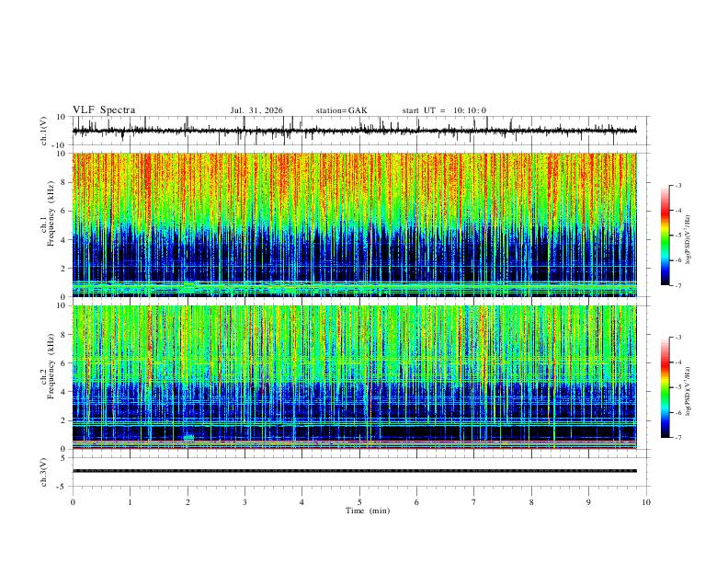
Task: Click the "2" tick on Time axis
Action: tap(188, 502)
